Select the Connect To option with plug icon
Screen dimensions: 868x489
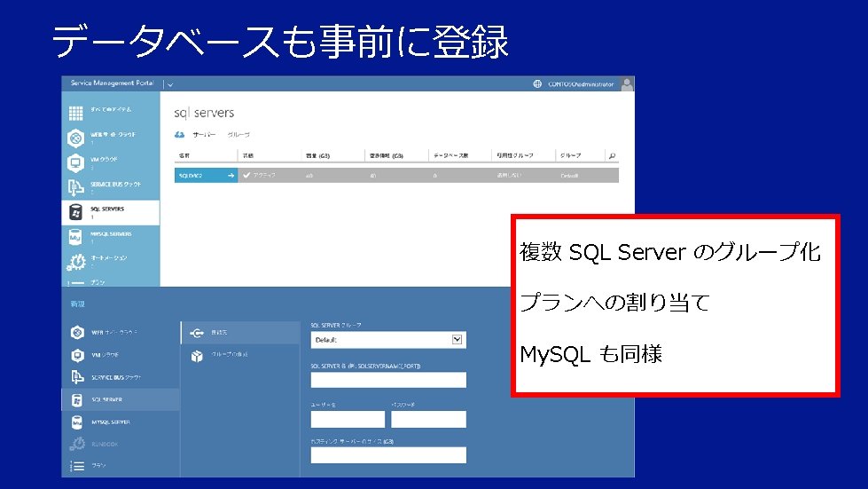pyautogui.click(x=240, y=333)
